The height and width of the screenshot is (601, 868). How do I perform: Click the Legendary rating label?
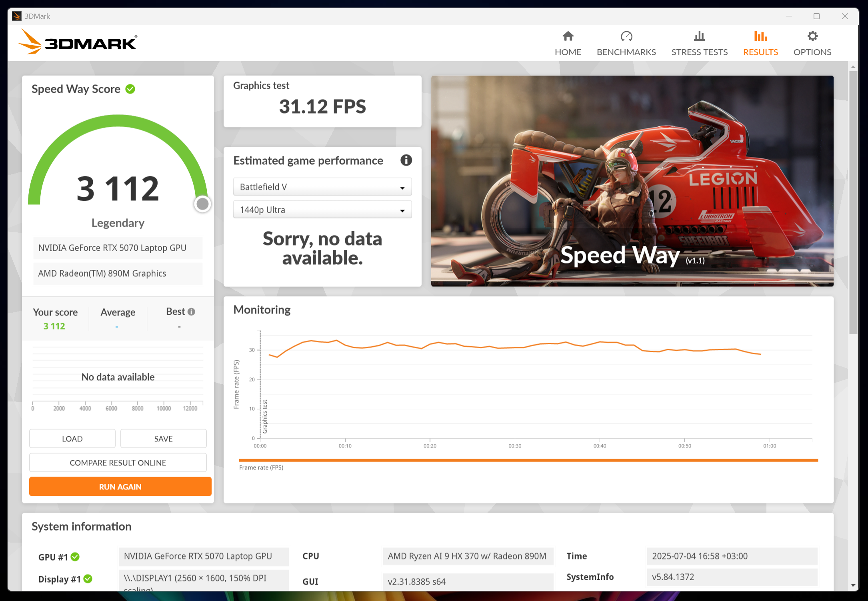click(118, 223)
